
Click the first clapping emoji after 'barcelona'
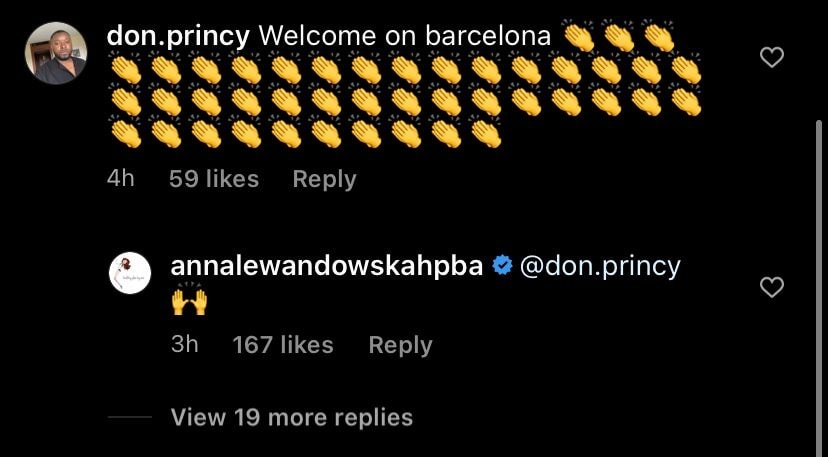point(580,37)
